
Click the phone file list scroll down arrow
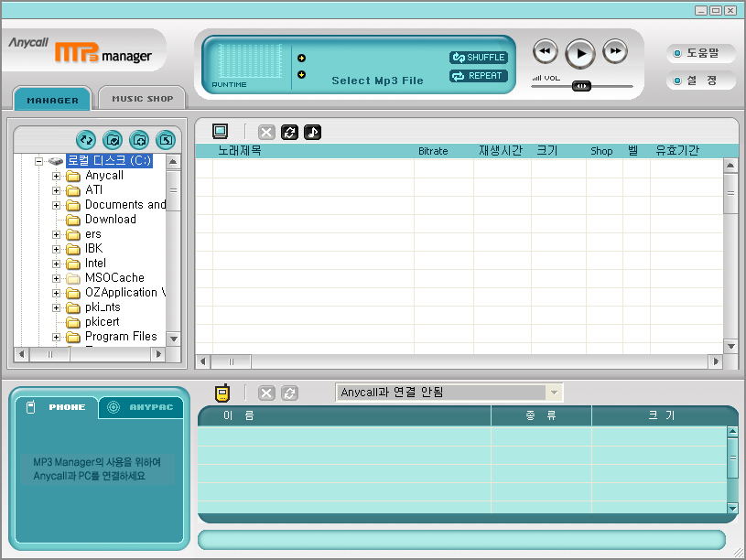tap(732, 508)
